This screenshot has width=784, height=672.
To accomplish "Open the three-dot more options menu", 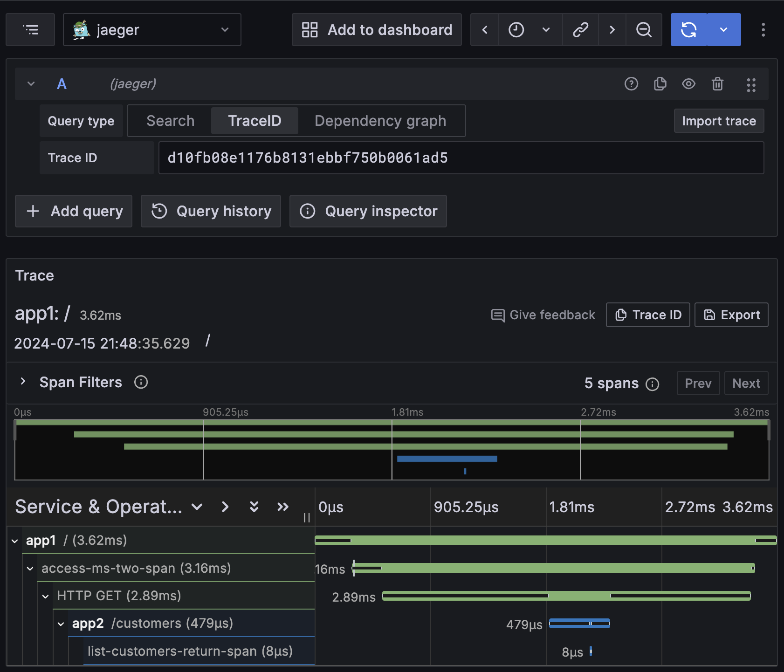I will [x=763, y=30].
